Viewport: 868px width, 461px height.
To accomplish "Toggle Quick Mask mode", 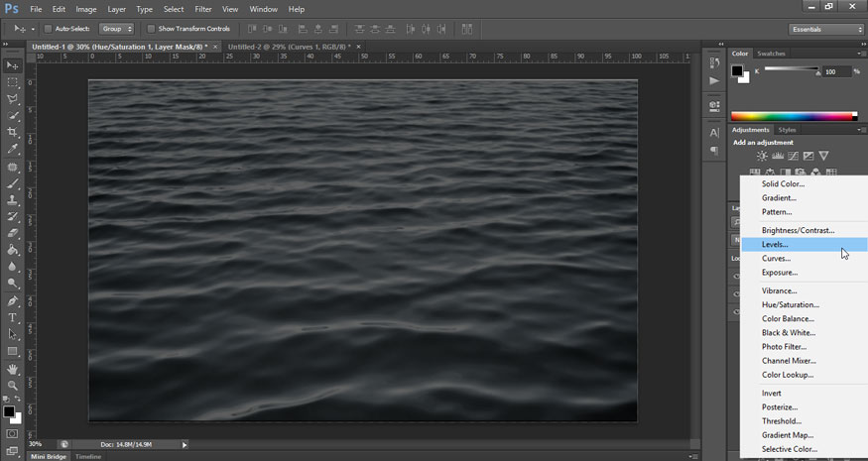I will (x=13, y=433).
